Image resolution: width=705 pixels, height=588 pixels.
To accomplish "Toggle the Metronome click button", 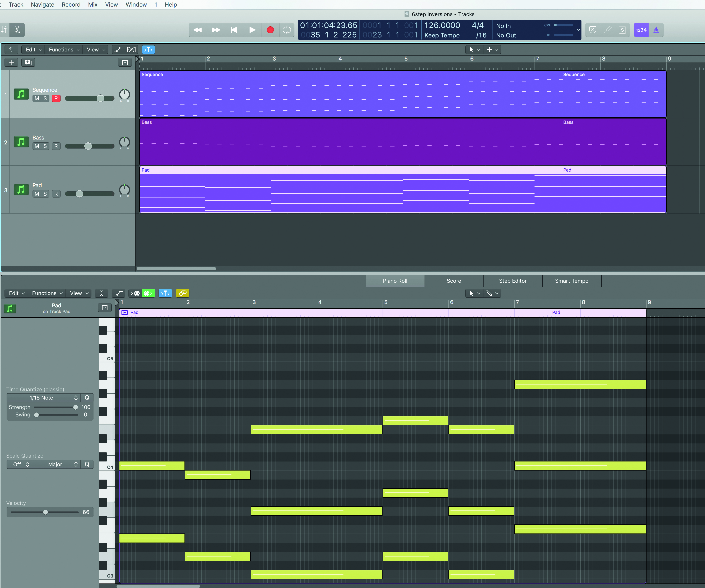I will (656, 30).
